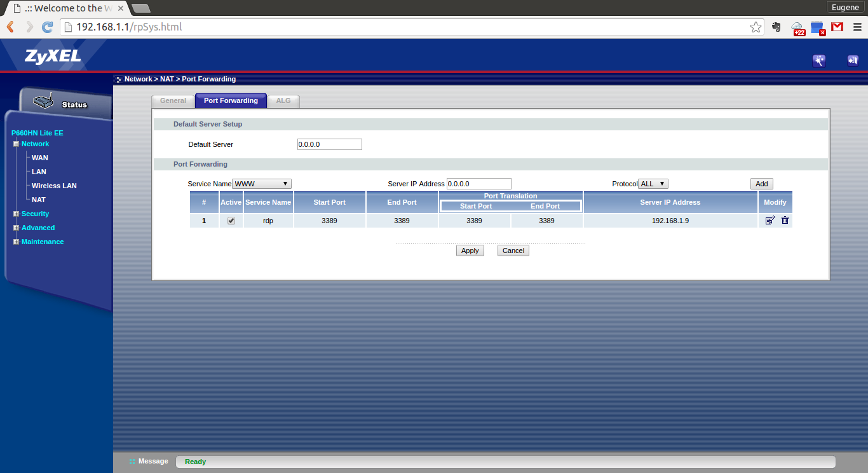Delete the rdp rule with the trash icon
Image resolution: width=868 pixels, height=473 pixels.
[x=785, y=221]
